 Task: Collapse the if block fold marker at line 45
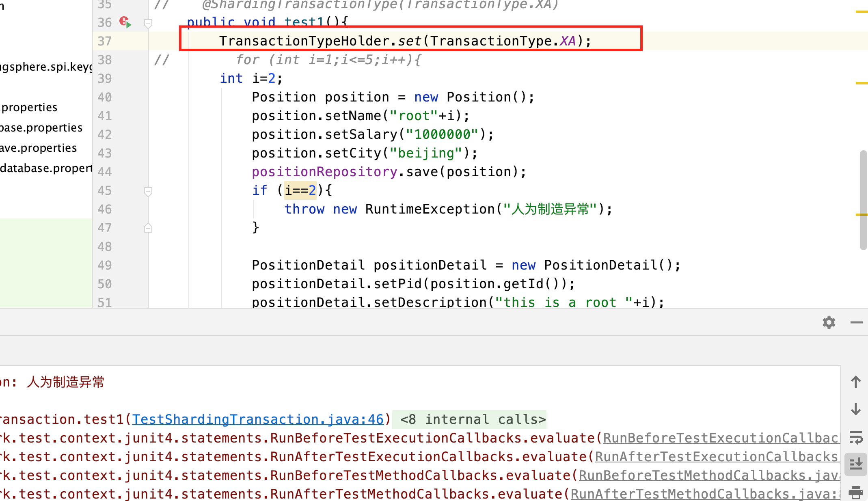tap(148, 191)
